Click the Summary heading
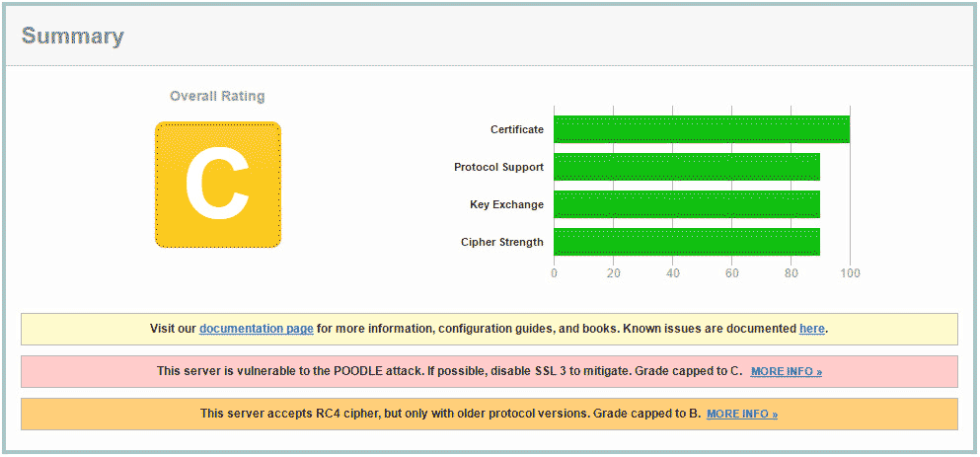The width and height of the screenshot is (980, 457). [x=72, y=37]
